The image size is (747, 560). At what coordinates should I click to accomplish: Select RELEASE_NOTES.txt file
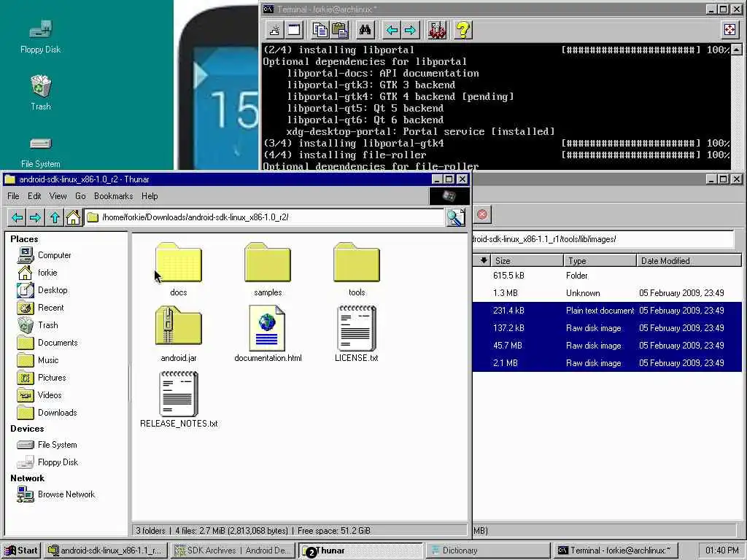179,400
